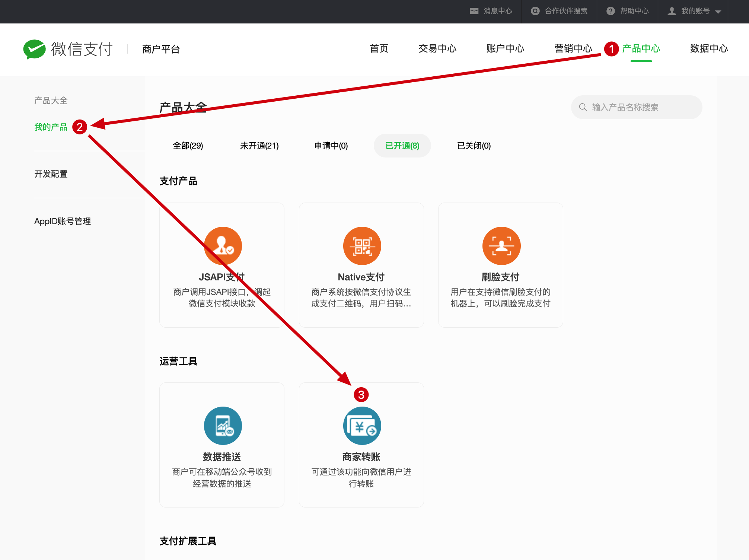This screenshot has height=560, width=749.
Task: Open the JSAPI支付 orange icon
Action: [x=223, y=246]
